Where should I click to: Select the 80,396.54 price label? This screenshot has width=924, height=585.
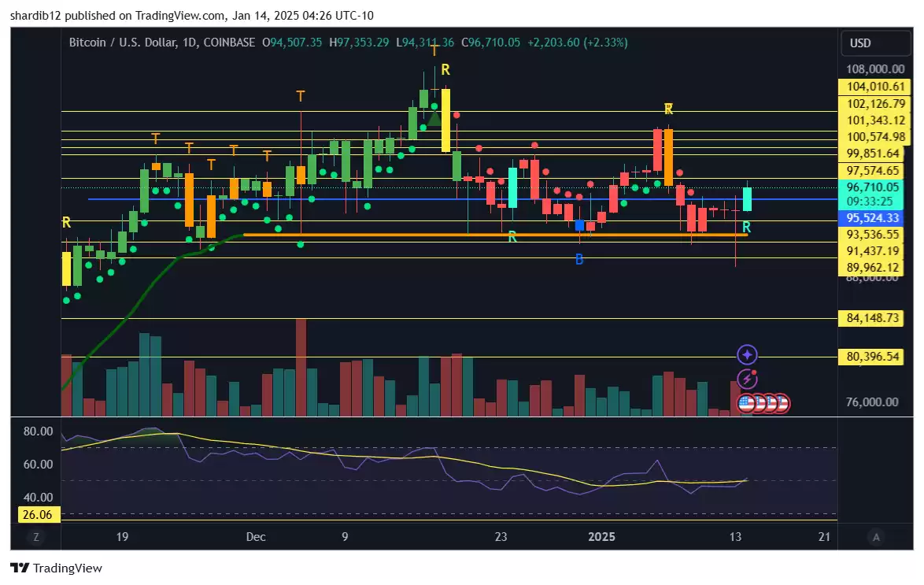point(872,357)
